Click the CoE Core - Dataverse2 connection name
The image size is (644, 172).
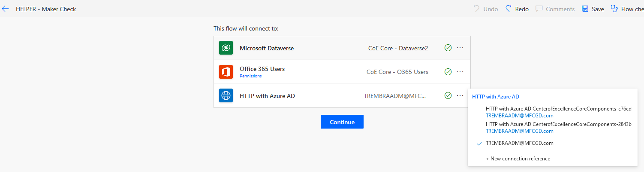(x=398, y=48)
